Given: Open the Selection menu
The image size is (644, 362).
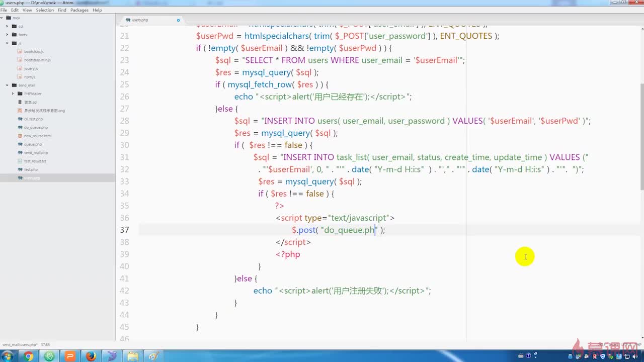Looking at the screenshot, I should [x=45, y=10].
